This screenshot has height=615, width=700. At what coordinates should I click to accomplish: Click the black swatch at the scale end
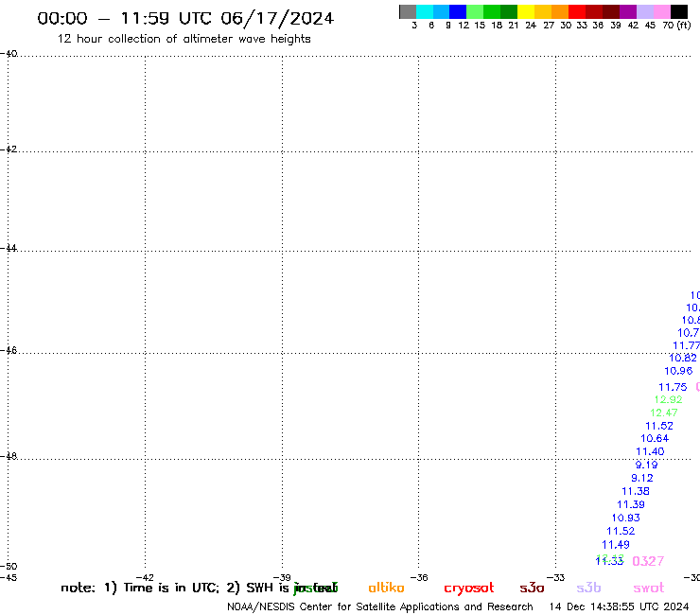678,11
